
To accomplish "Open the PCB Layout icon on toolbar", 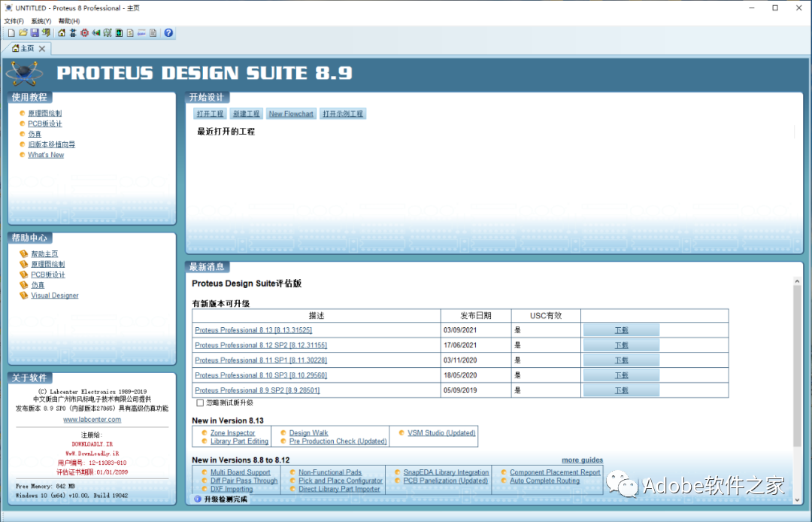I will (x=83, y=32).
